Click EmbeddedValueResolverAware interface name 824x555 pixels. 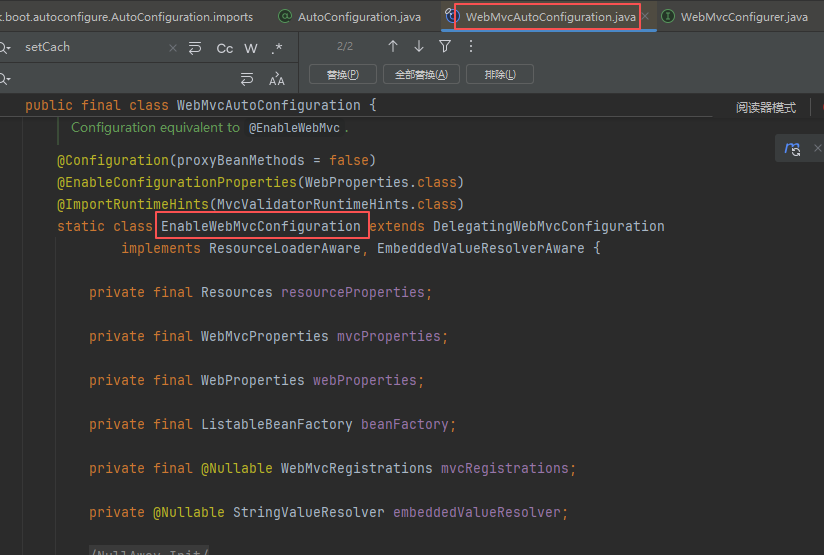click(480, 249)
